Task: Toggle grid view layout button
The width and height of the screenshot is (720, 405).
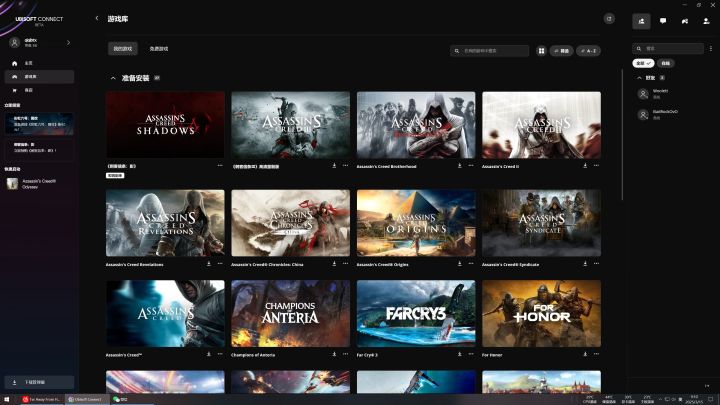Action: pos(541,51)
